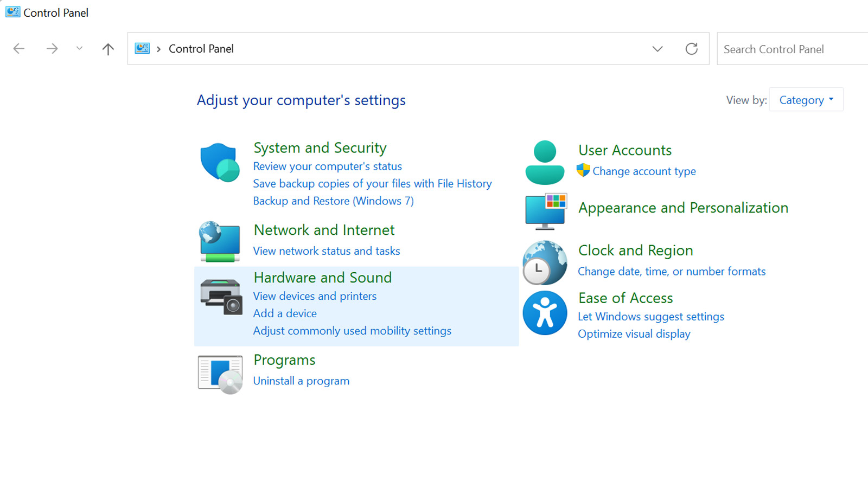The image size is (868, 488).
Task: Open Ease of Access category
Action: click(625, 298)
